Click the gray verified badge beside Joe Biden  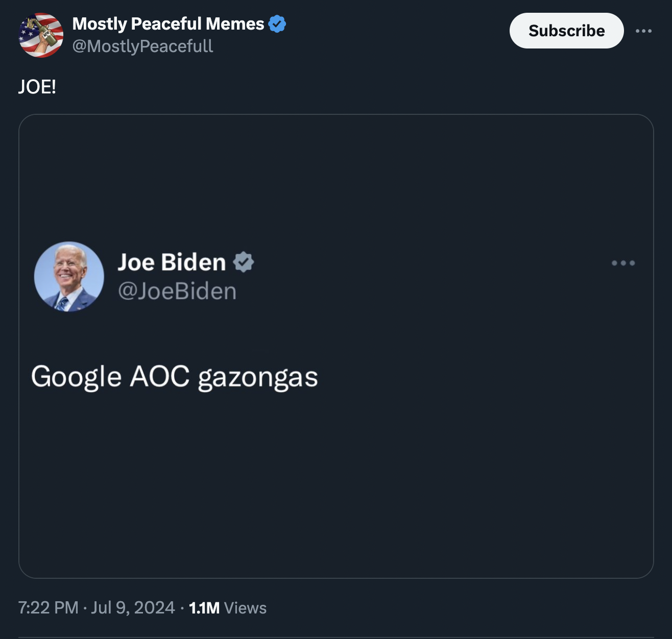click(x=244, y=262)
